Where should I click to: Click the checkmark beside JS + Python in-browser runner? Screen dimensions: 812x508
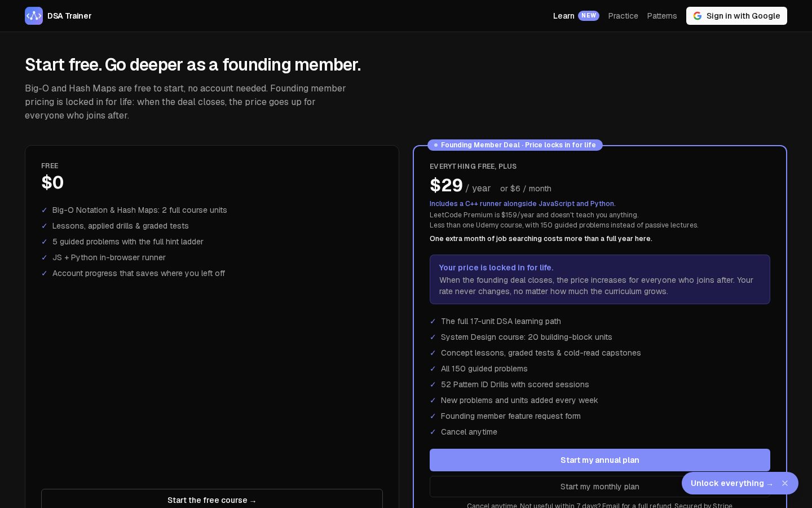click(45, 257)
